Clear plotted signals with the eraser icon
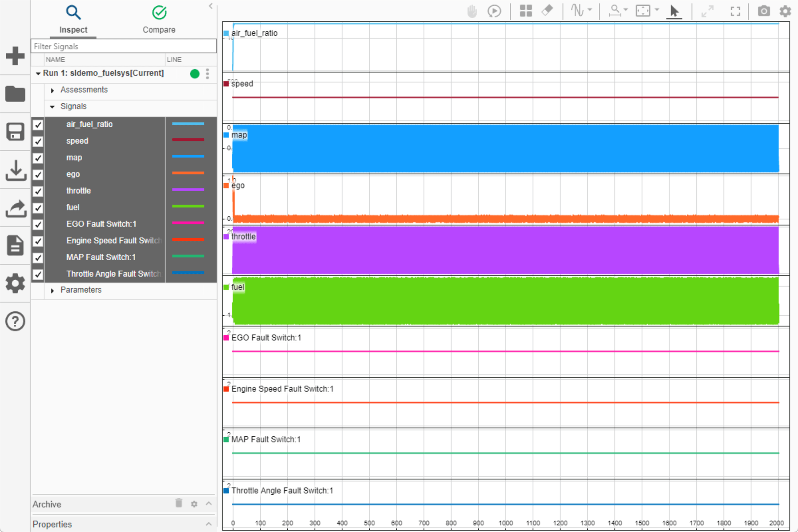This screenshot has height=532, width=798. (x=548, y=11)
